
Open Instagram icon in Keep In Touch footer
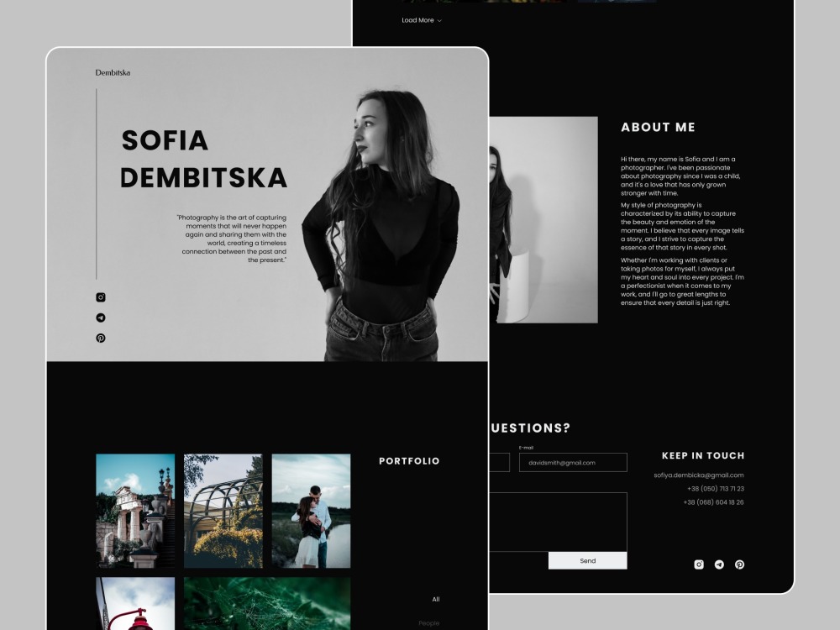[x=699, y=564]
